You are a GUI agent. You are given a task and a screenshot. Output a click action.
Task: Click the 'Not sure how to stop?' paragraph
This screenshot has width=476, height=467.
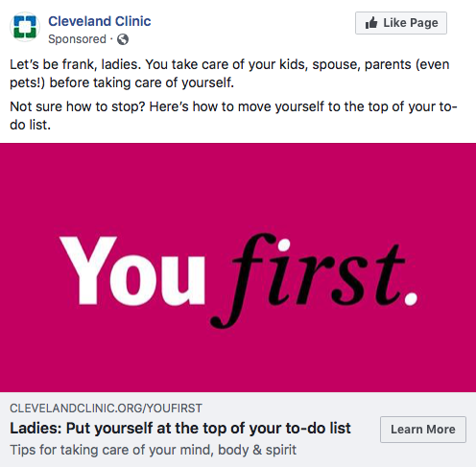pyautogui.click(x=233, y=115)
